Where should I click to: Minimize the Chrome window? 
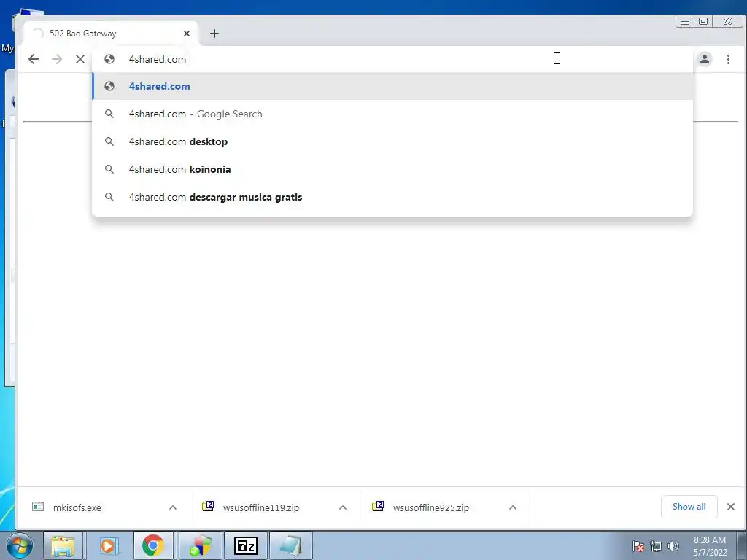[685, 22]
